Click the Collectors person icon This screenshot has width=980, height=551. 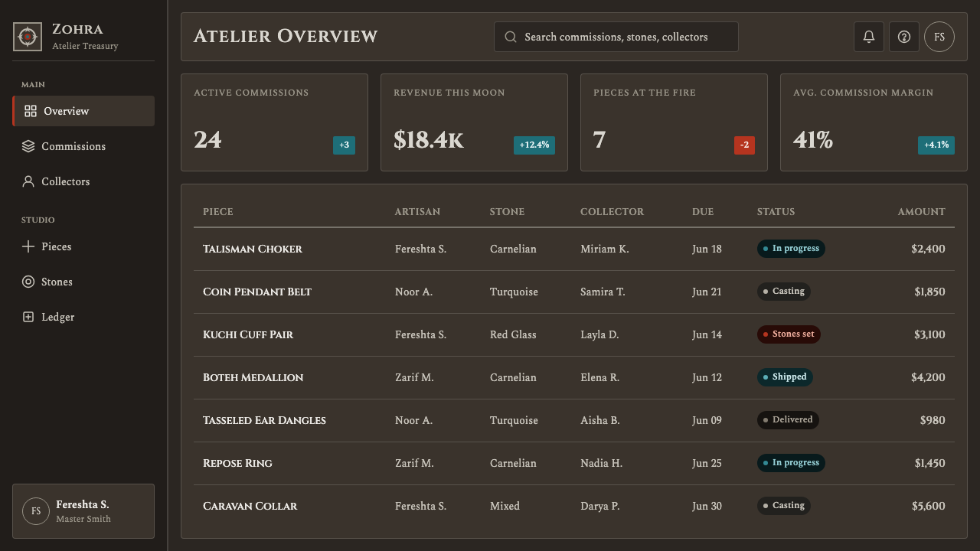pyautogui.click(x=28, y=181)
